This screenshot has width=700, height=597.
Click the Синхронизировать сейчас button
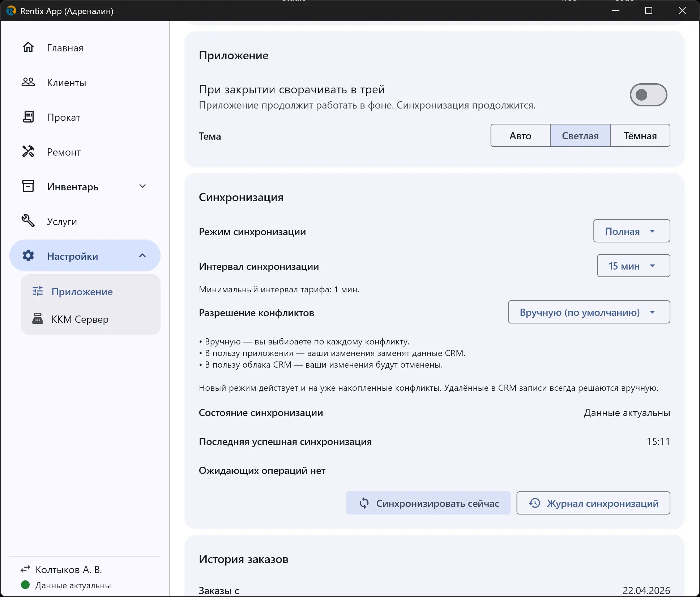pos(428,503)
